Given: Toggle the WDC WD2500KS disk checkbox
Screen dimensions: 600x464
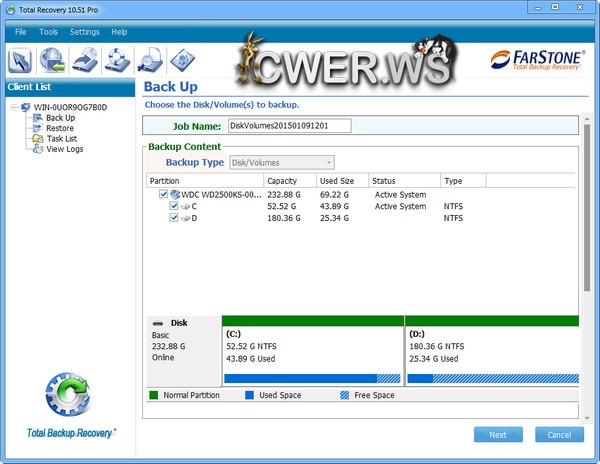Looking at the screenshot, I should 164,194.
